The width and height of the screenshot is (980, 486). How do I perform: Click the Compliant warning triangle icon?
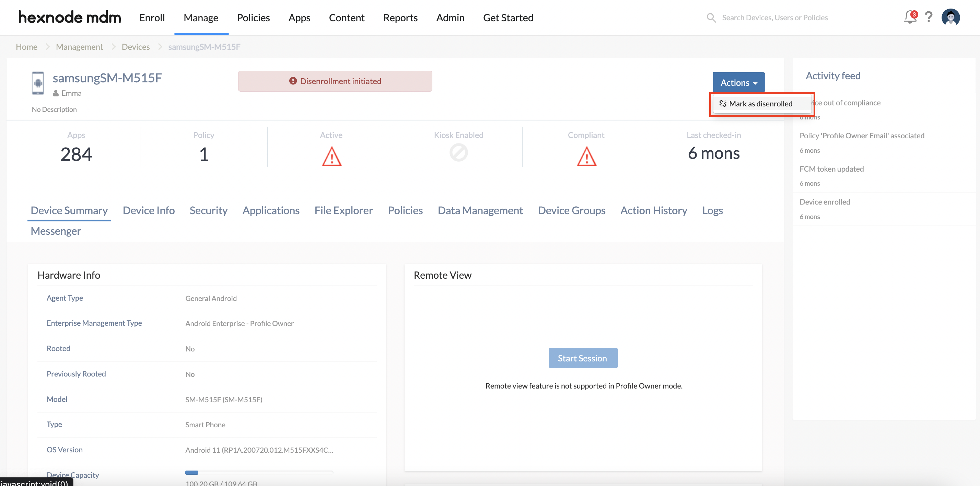coord(587,157)
